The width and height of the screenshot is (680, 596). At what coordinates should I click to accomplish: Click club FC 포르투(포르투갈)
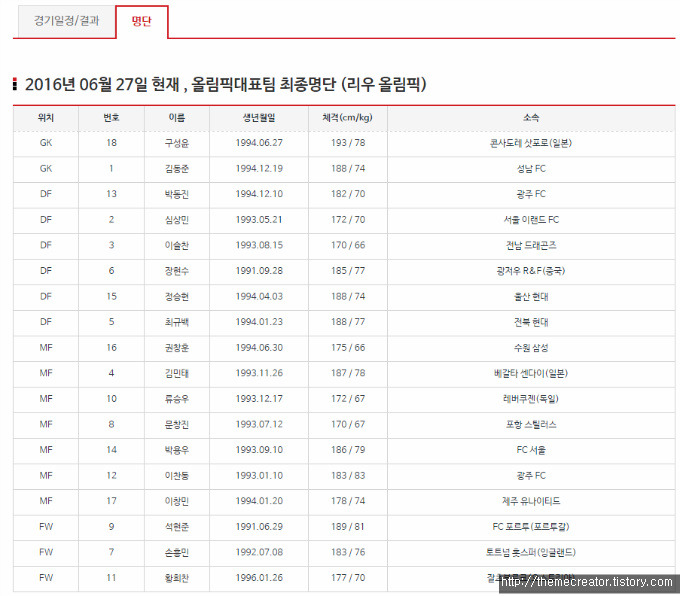coord(531,527)
